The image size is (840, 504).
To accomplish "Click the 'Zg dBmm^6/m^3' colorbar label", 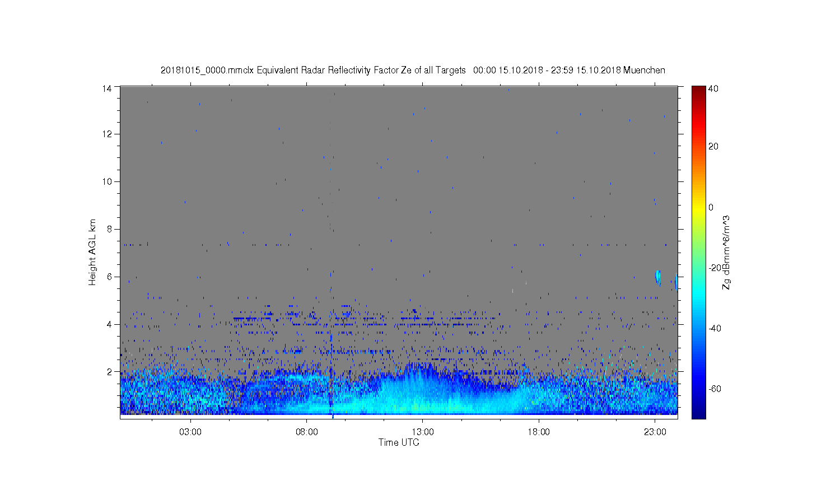I will (726, 252).
